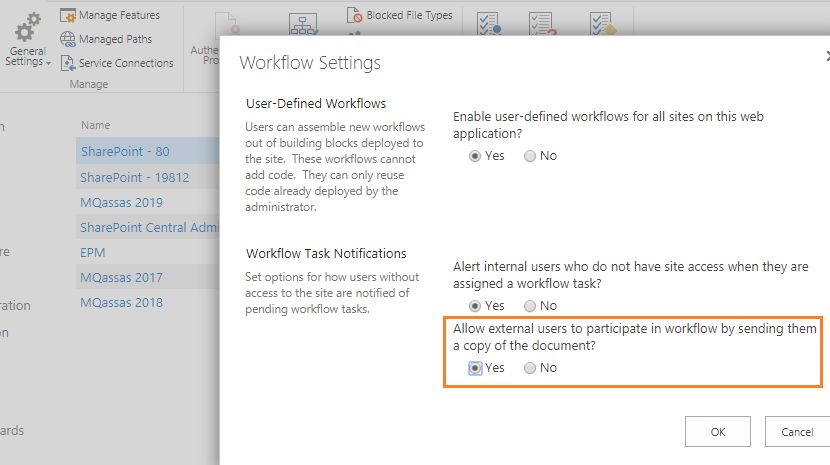Select EPM web application

coord(93,253)
